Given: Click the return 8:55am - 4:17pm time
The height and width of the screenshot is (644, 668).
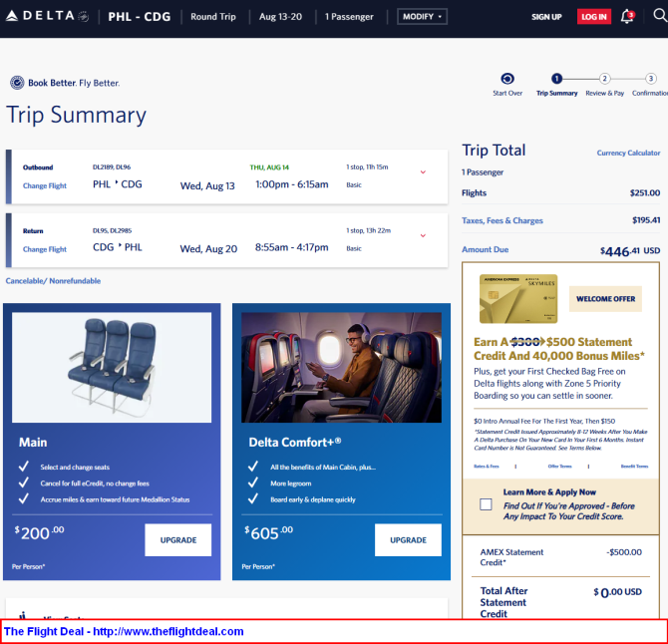Looking at the screenshot, I should coord(292,247).
